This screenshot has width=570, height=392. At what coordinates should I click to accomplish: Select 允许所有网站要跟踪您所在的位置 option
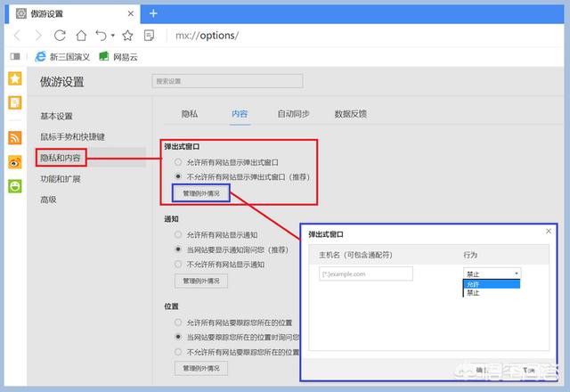[178, 322]
